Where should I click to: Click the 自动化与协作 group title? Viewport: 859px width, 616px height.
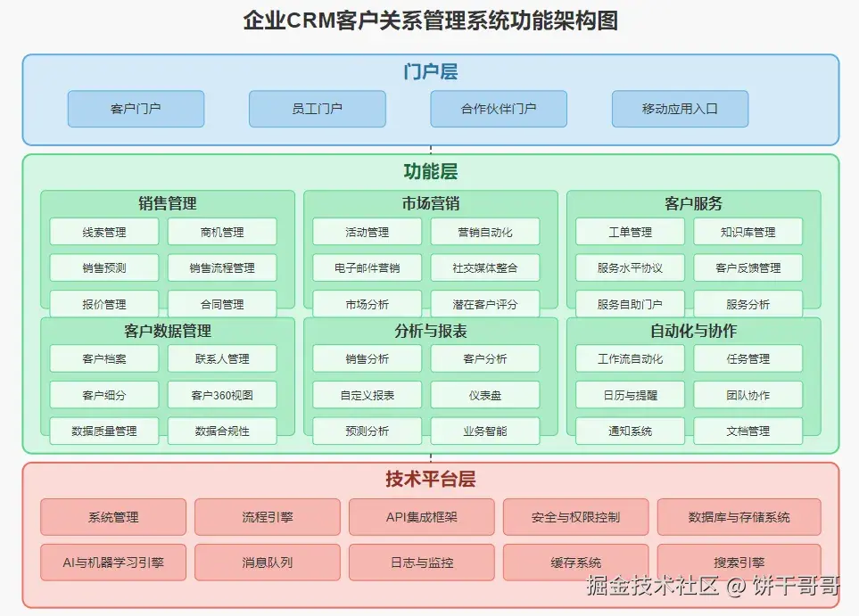694,331
